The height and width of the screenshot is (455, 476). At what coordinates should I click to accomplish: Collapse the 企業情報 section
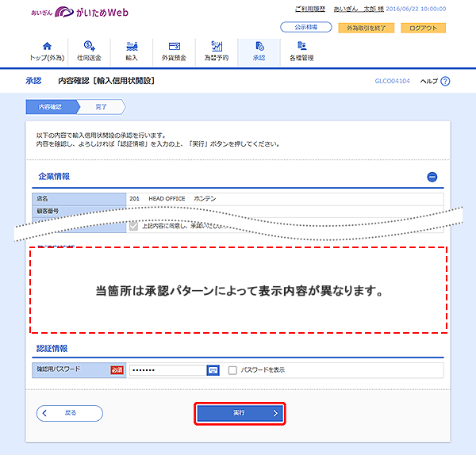click(x=432, y=178)
